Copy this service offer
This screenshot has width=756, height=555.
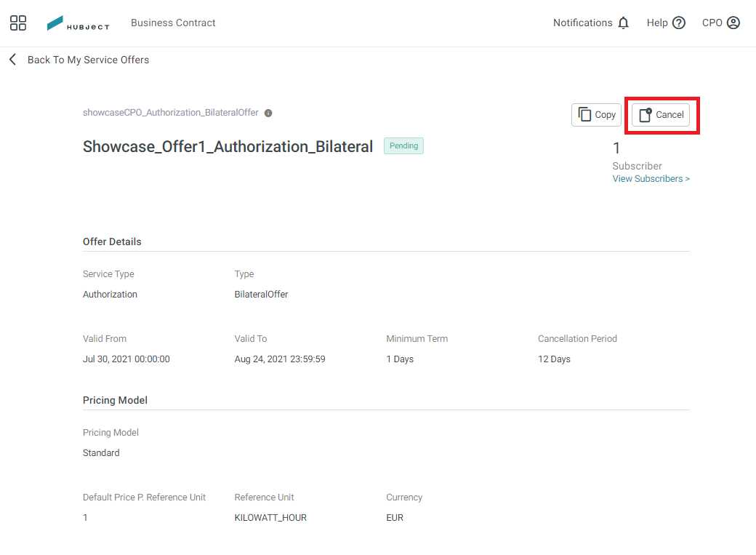(596, 115)
